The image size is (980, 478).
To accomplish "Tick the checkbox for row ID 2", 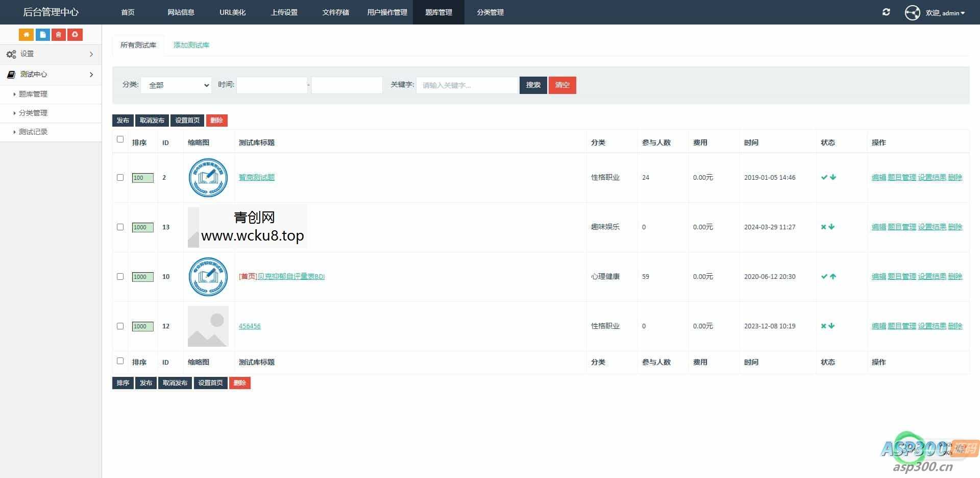I will [x=120, y=178].
